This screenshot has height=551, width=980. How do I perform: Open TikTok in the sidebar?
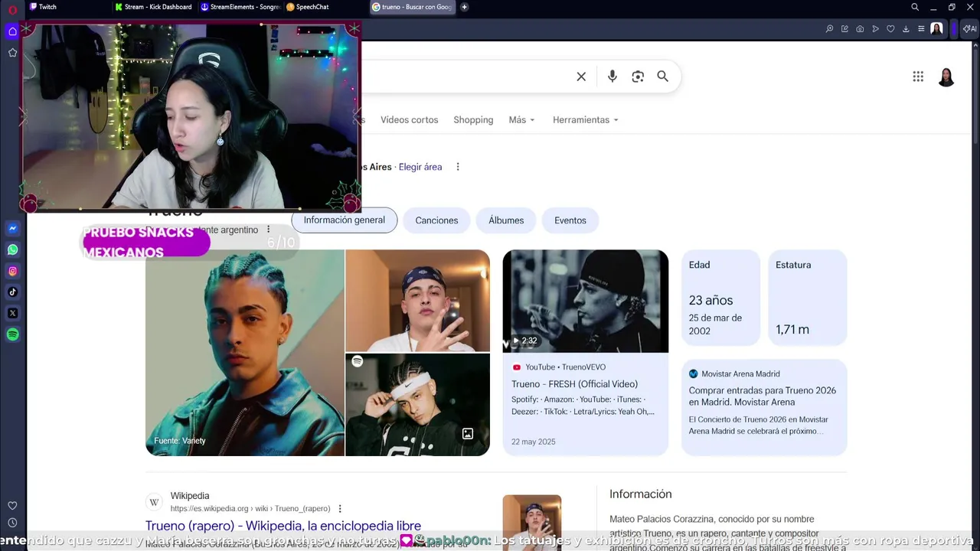[x=13, y=292]
